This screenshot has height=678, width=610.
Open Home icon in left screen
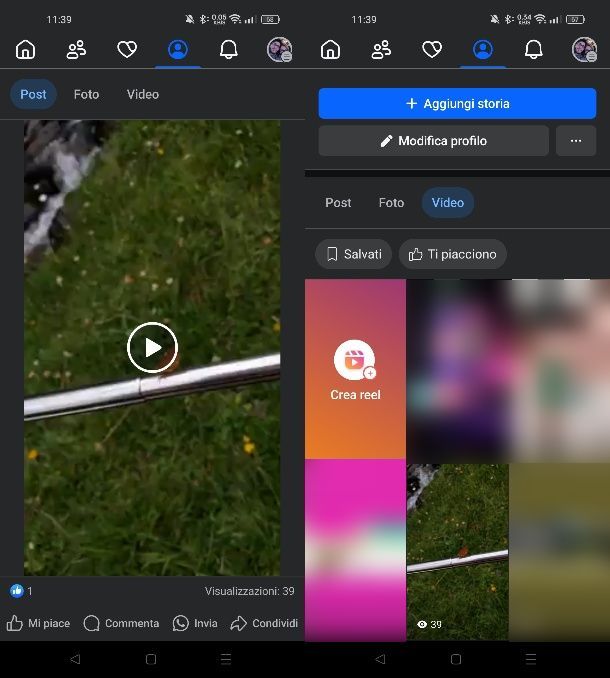pos(26,49)
